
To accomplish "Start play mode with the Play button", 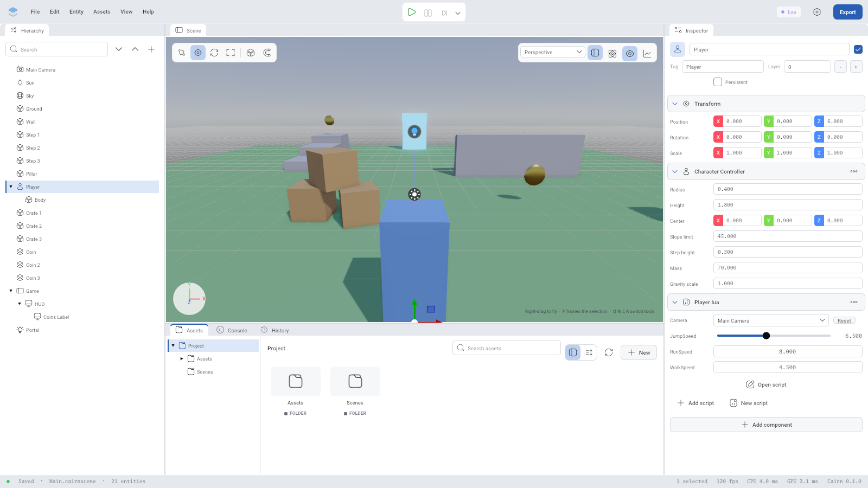I will tap(412, 12).
